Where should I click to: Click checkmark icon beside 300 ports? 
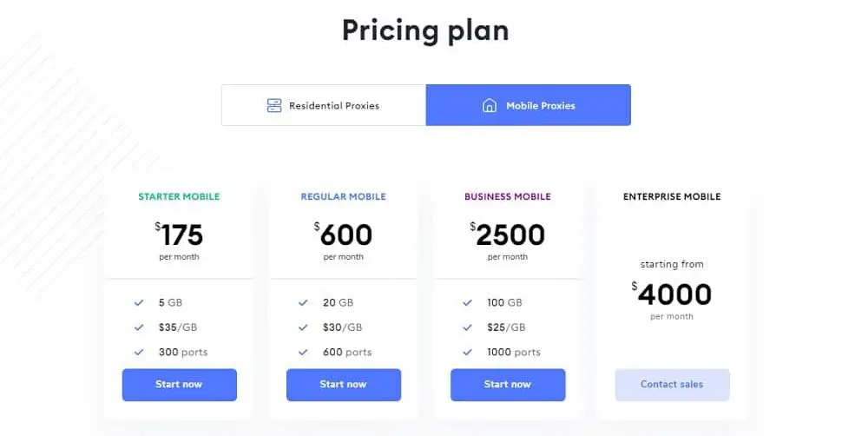pos(139,352)
